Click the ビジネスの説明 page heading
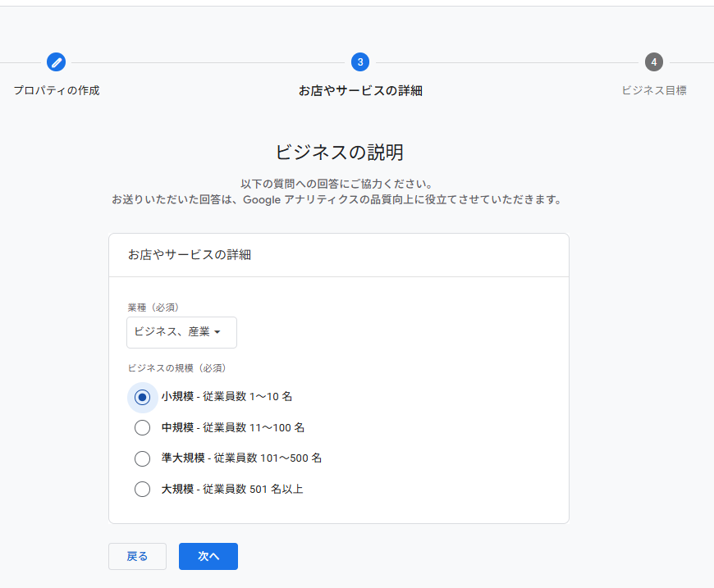The image size is (714, 588). 339,153
